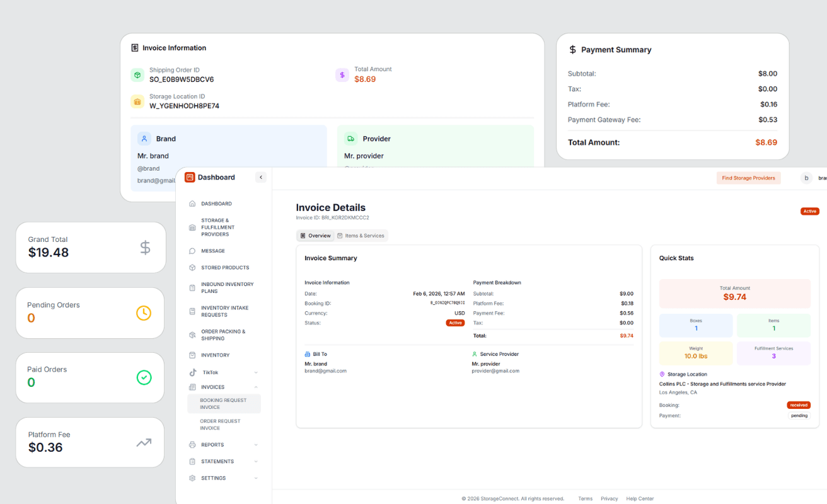Click the StorageConnect logo at sidebar top

click(189, 177)
